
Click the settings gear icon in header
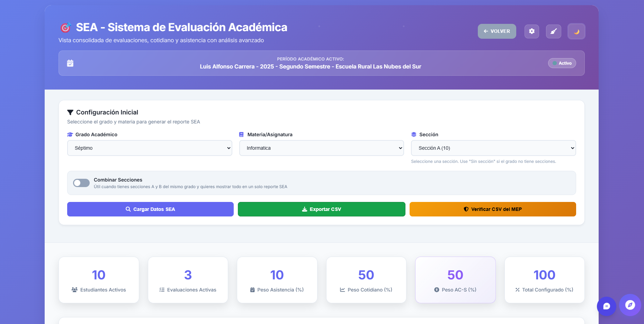pos(531,31)
